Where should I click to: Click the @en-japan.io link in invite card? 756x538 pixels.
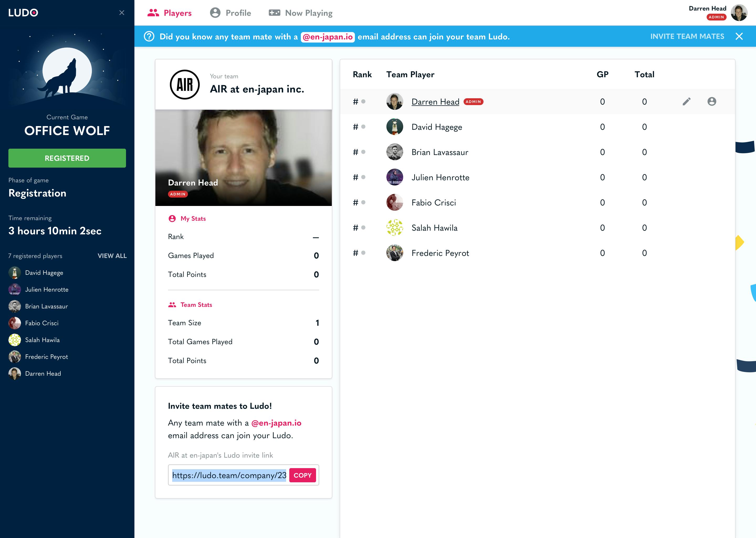276,423
